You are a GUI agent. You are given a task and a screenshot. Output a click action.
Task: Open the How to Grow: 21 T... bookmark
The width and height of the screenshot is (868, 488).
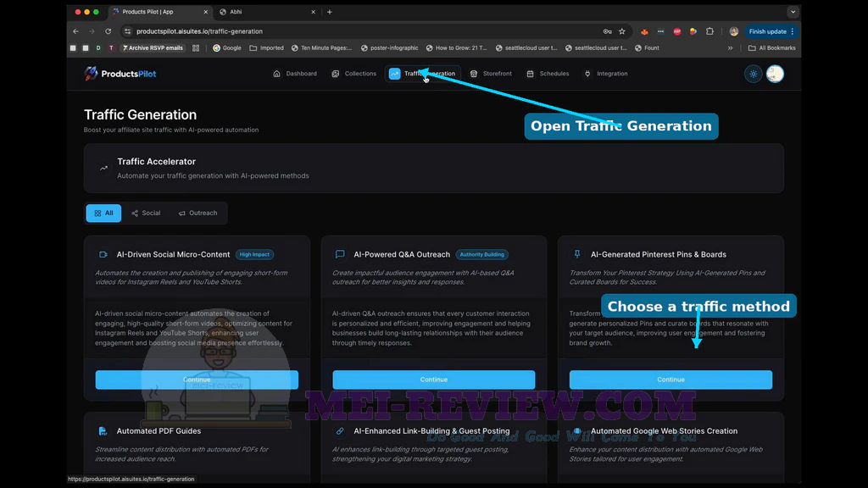click(456, 48)
